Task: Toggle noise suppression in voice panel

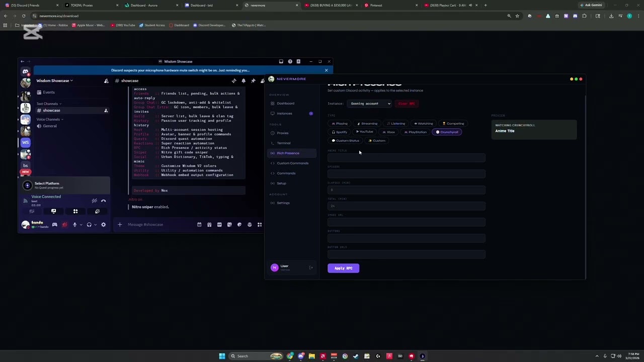Action: point(94,201)
